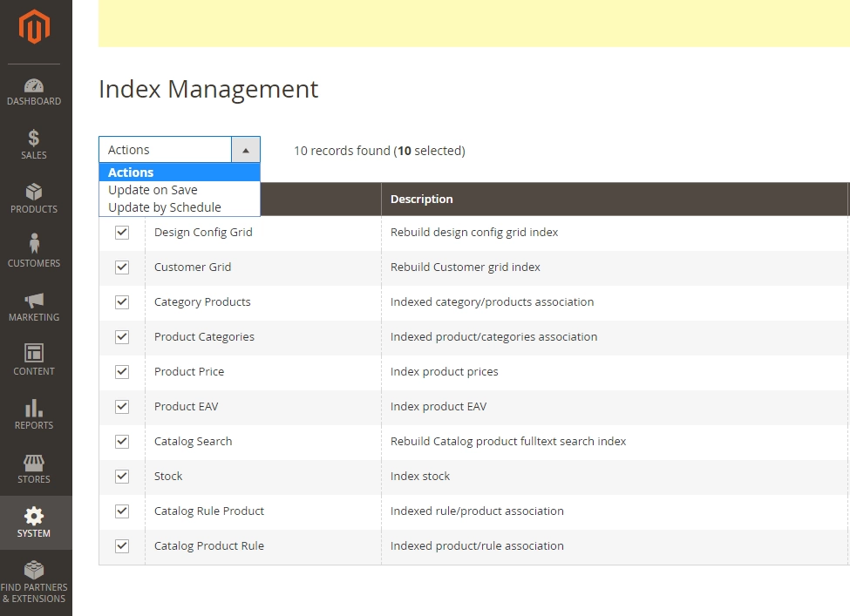
Task: Collapse the Actions dropdown arrow
Action: click(x=246, y=150)
